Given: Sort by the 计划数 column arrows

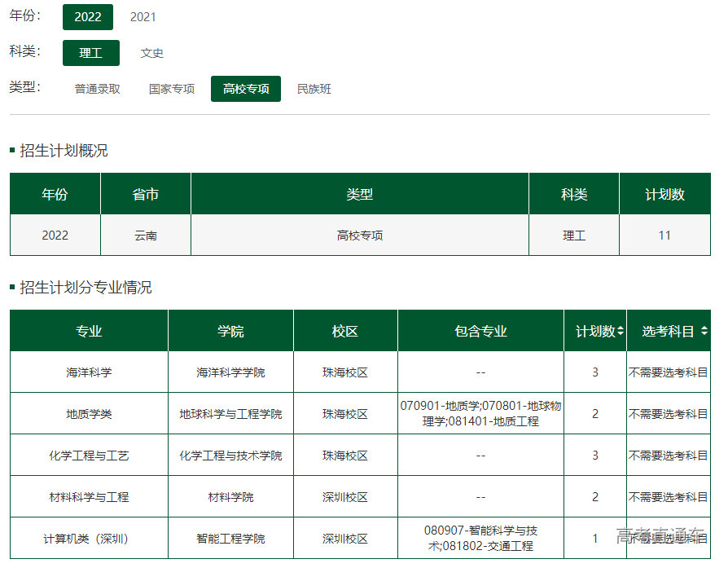Looking at the screenshot, I should point(621,331).
